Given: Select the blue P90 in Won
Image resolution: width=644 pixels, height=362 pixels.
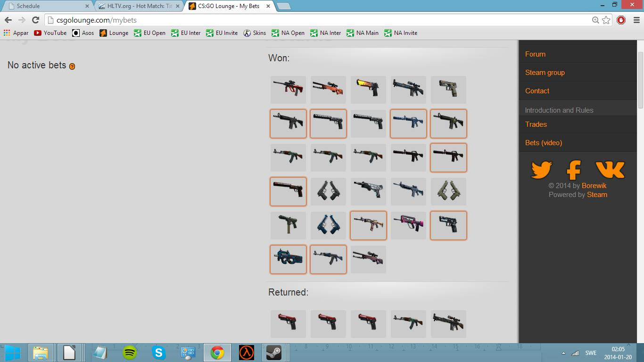Looking at the screenshot, I should coord(288,259).
